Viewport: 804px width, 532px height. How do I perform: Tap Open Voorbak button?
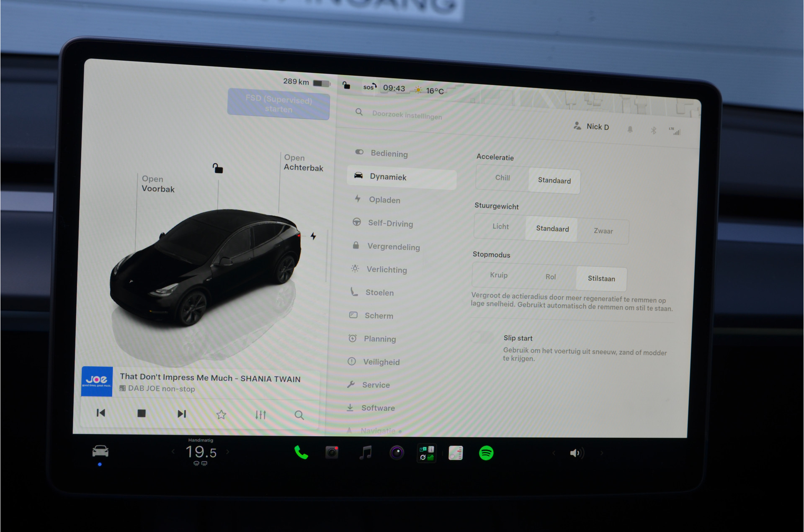click(x=158, y=184)
